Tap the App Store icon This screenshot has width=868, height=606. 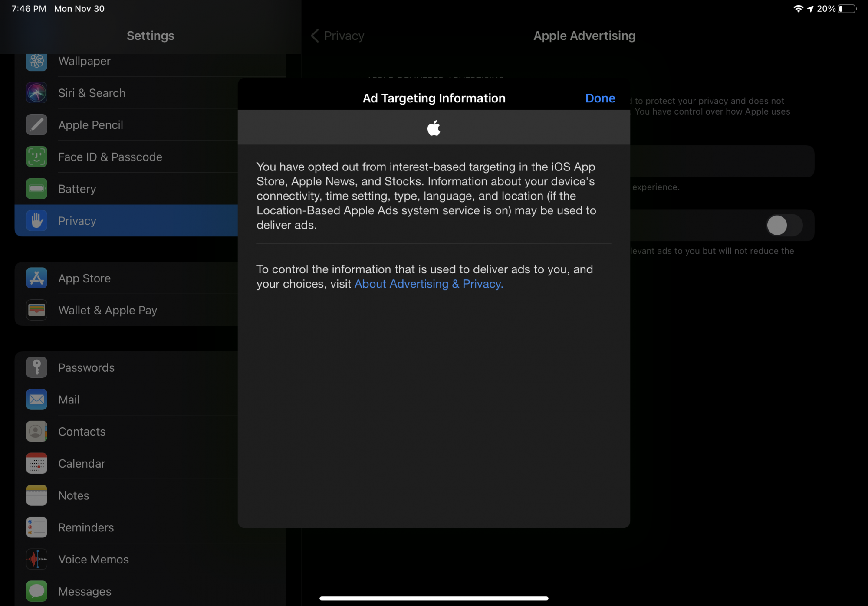point(36,278)
